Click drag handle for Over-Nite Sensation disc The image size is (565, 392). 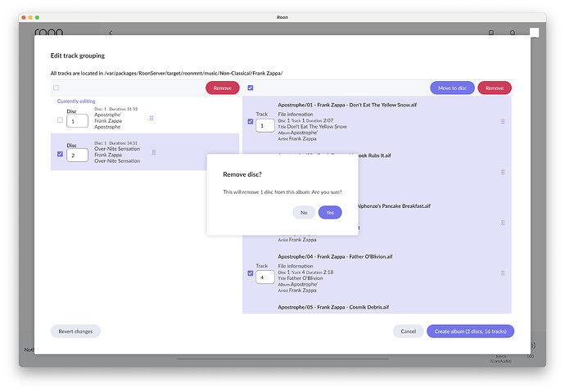153,152
